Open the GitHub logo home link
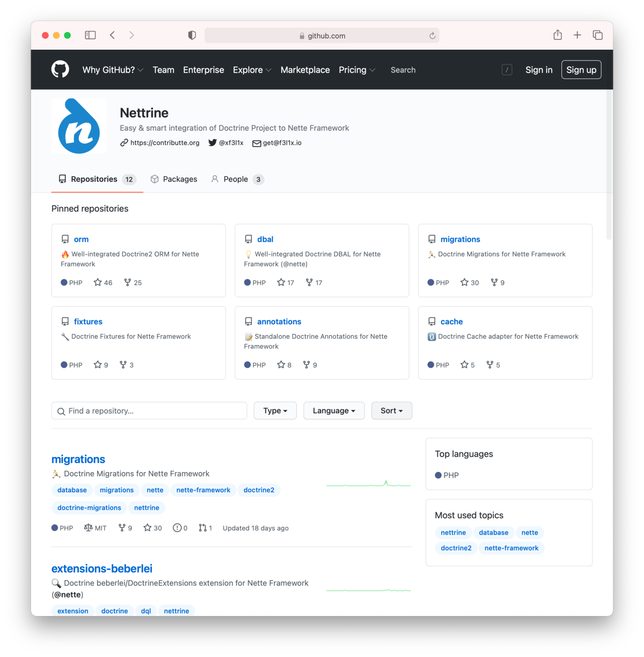 tap(60, 70)
